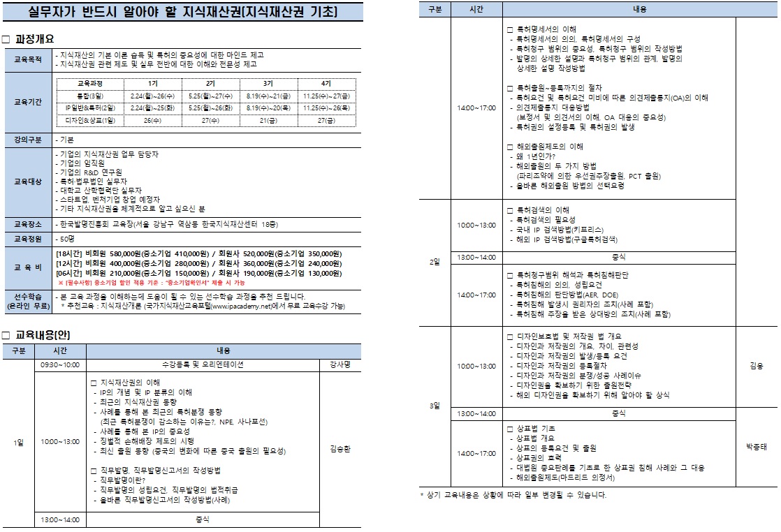The width and height of the screenshot is (781, 532).
Task: Click the 4기 column header
Action: [x=326, y=83]
